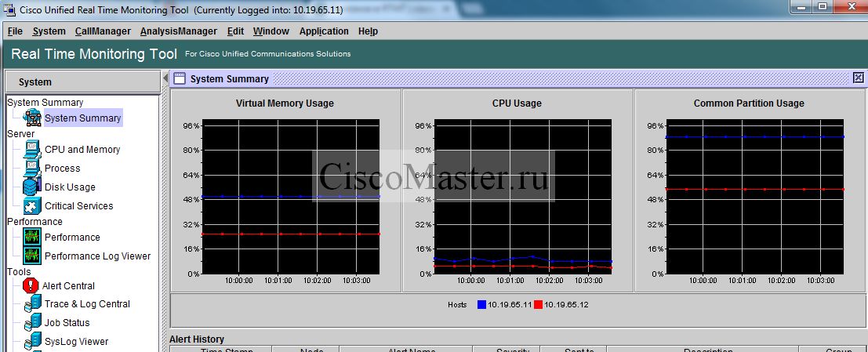This screenshot has width=868, height=352.
Task: Open the File menu
Action: click(x=15, y=31)
